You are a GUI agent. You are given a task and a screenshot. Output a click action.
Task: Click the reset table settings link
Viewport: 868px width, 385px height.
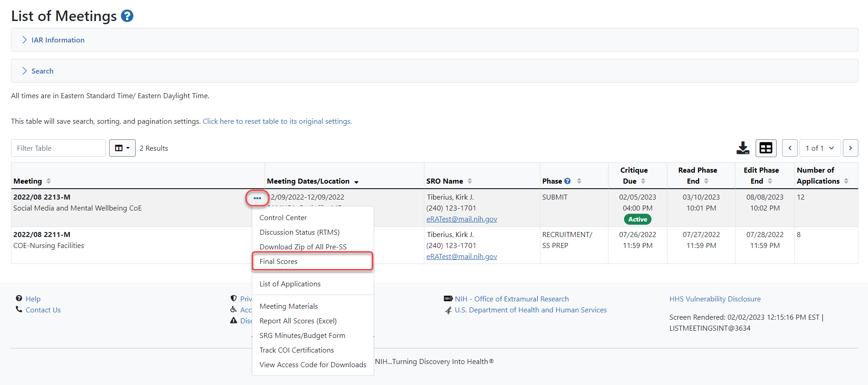pyautogui.click(x=277, y=121)
